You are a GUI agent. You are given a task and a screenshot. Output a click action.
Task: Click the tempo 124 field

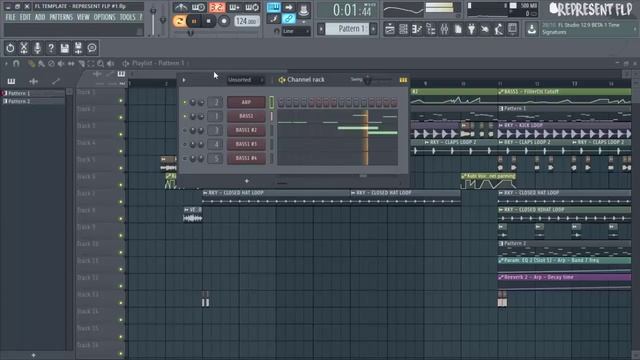pyautogui.click(x=247, y=21)
